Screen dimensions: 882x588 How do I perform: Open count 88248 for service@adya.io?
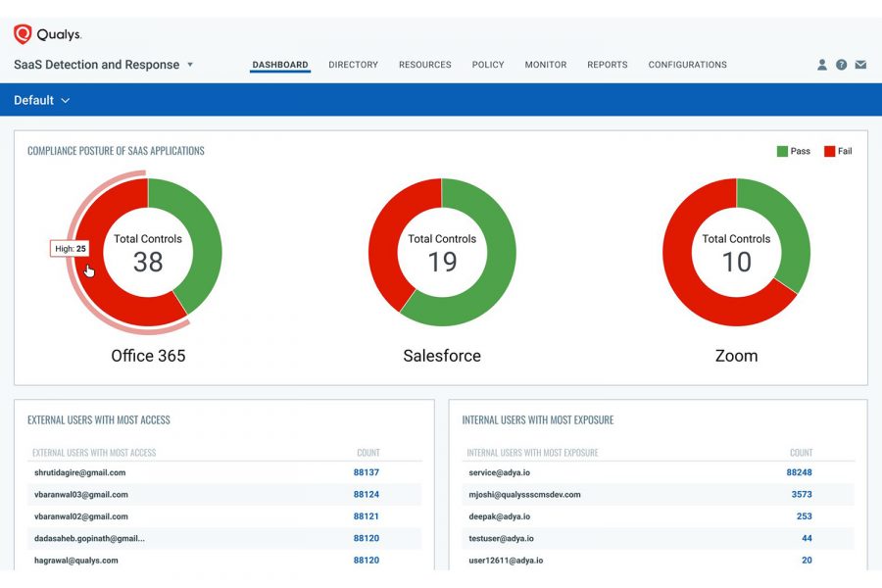(799, 472)
